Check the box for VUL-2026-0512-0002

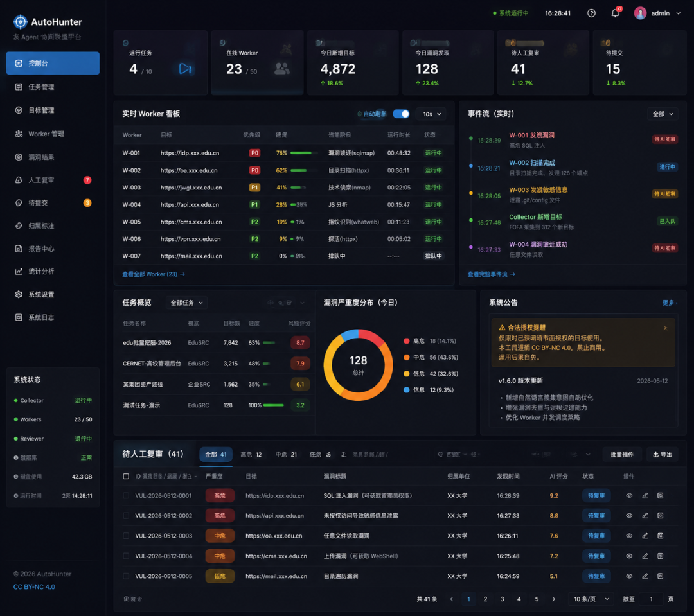[x=126, y=516]
